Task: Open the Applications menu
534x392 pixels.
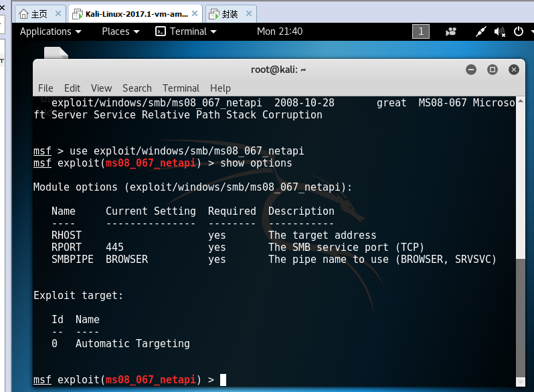Action: (x=50, y=31)
